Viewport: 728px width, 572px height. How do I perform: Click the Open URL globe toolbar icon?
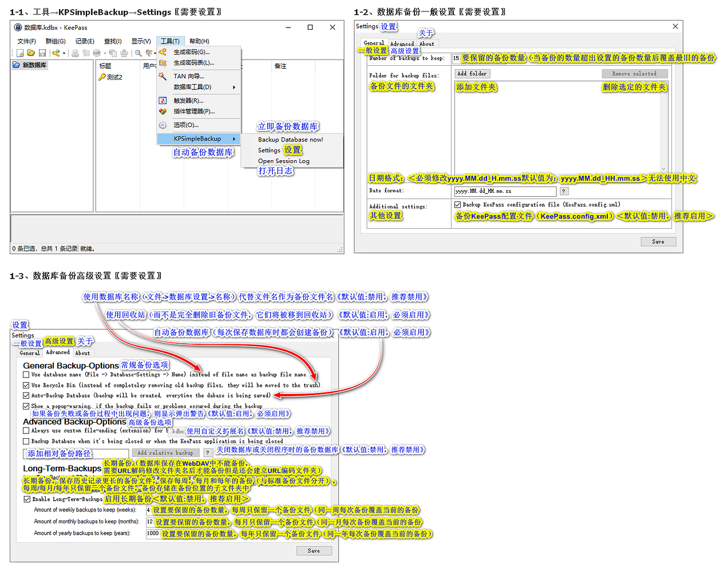pos(97,53)
